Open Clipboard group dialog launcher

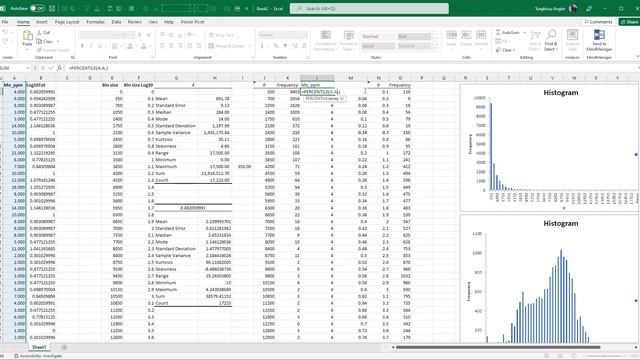pyautogui.click(x=73, y=58)
